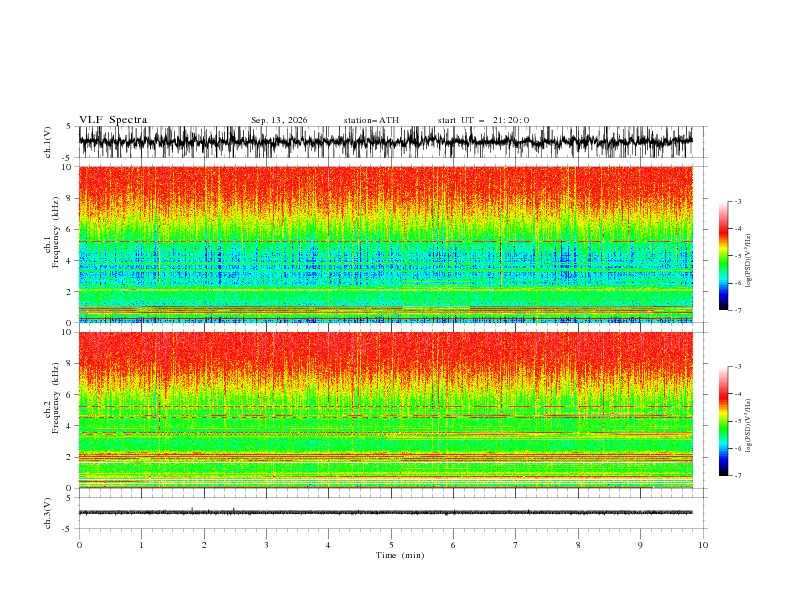Click the ch.2 color scale bar
This screenshot has width=792, height=612.
pyautogui.click(x=724, y=421)
